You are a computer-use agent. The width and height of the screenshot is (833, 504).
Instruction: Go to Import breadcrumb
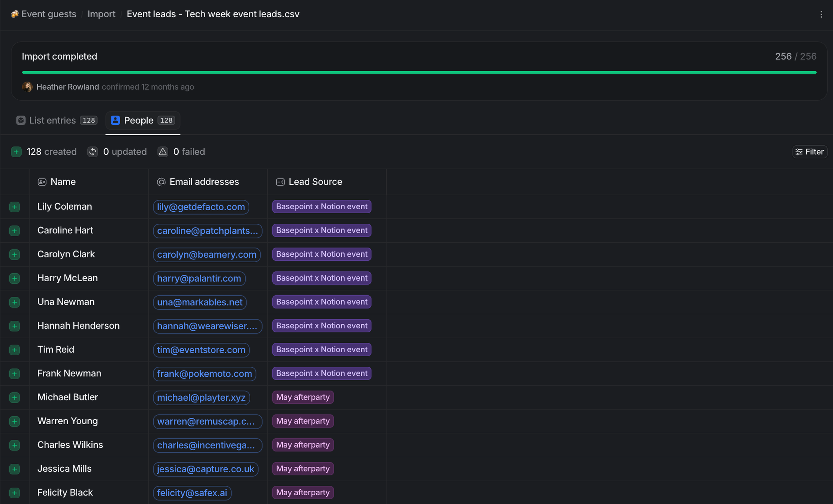click(x=102, y=14)
